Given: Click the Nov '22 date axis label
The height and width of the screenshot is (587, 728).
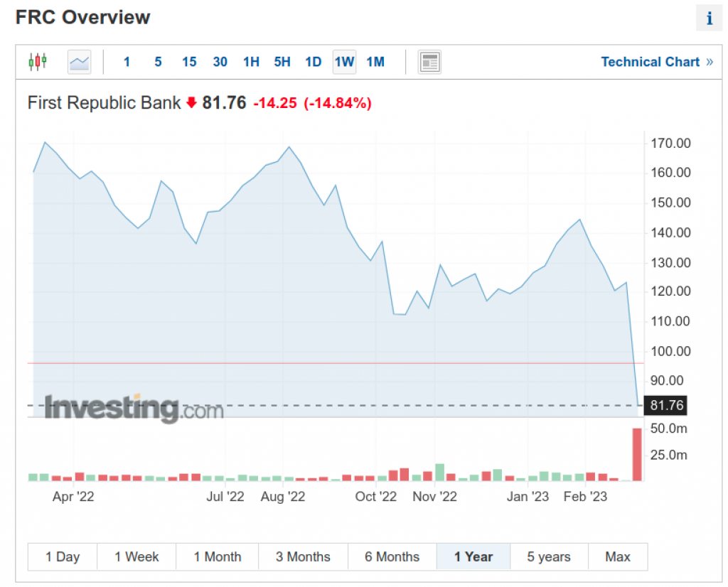Looking at the screenshot, I should click(434, 497).
